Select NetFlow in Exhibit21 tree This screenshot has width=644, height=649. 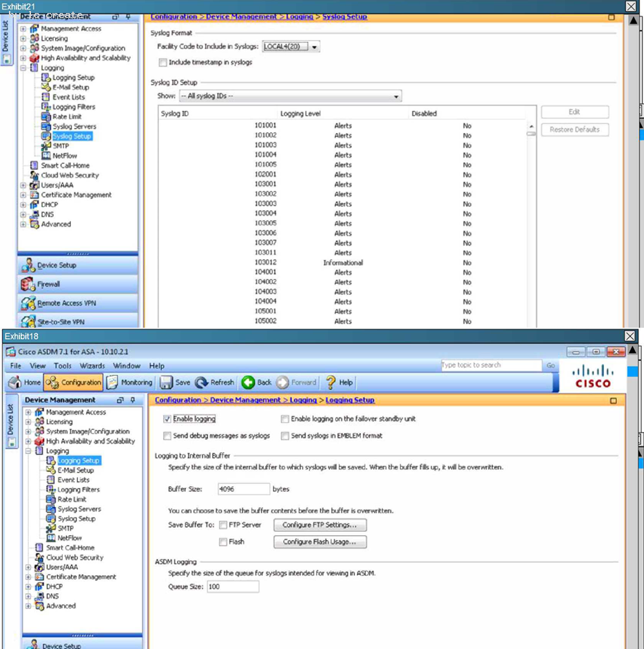(x=65, y=156)
